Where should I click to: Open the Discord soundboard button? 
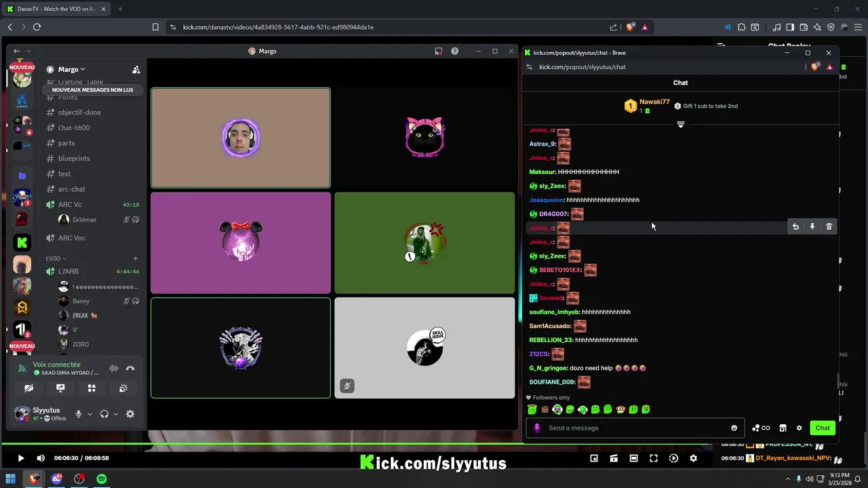click(123, 388)
